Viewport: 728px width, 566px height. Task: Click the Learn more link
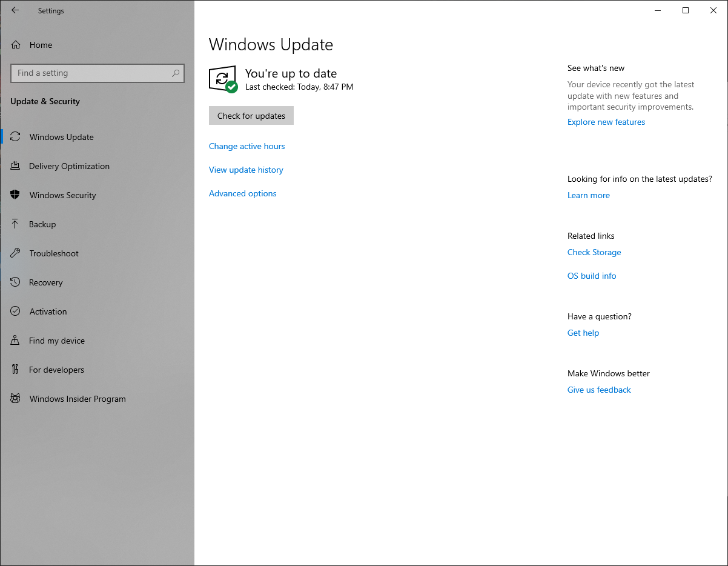[589, 195]
